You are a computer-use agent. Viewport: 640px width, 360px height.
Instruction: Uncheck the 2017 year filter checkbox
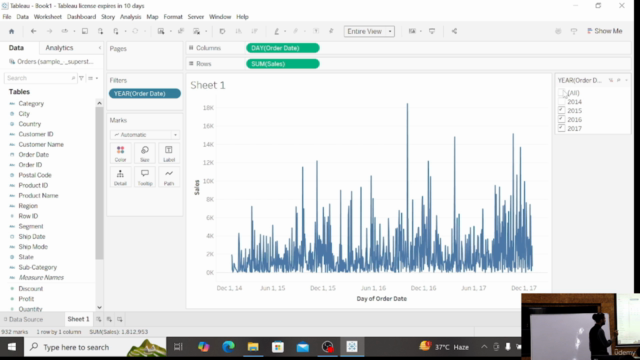[x=562, y=128]
